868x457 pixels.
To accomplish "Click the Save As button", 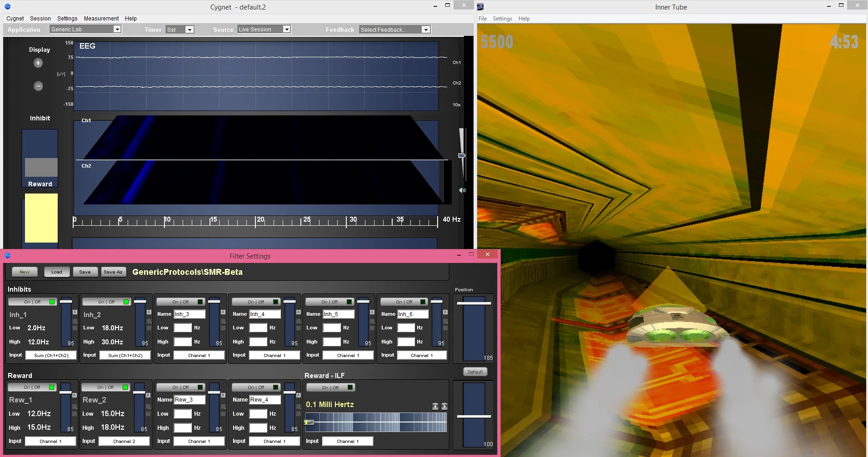I will (x=113, y=272).
